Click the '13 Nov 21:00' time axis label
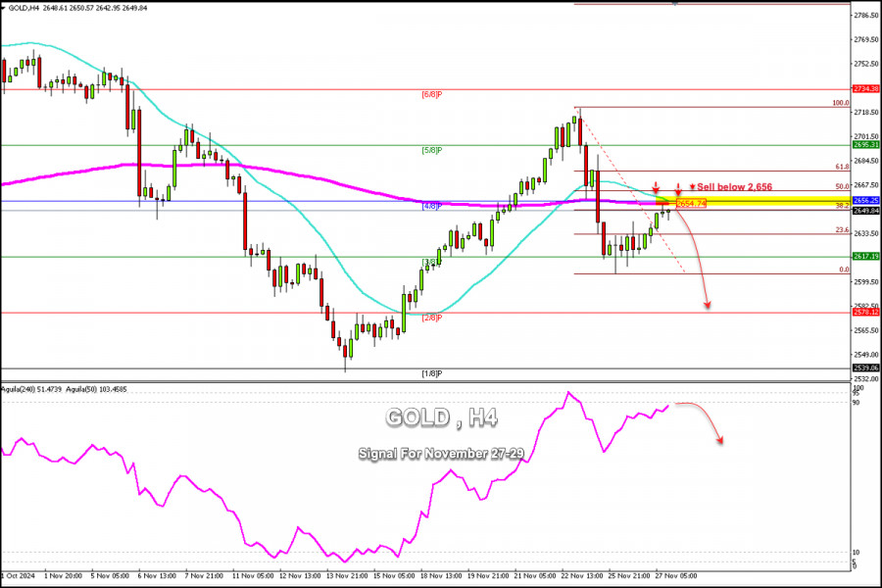This screenshot has height=588, width=882. coord(348,575)
